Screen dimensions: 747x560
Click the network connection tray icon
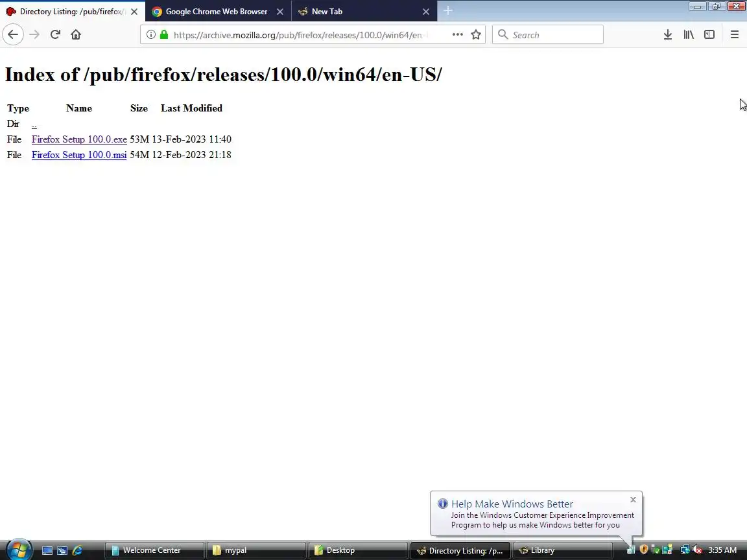click(x=685, y=550)
